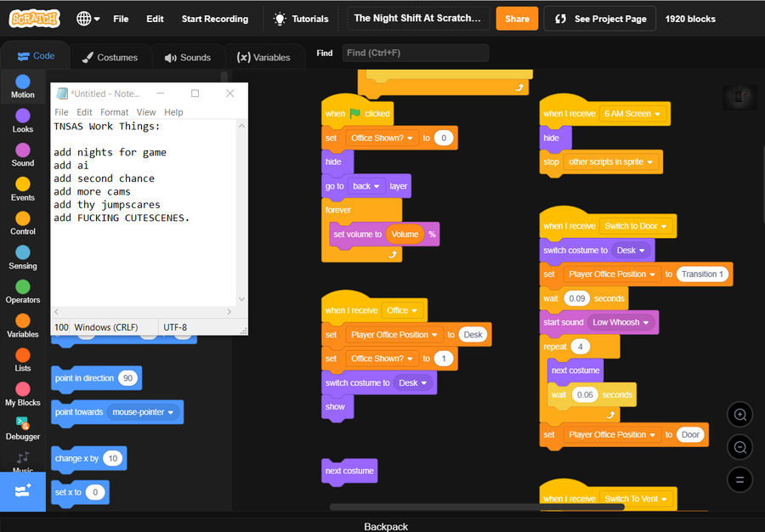Reset workspace zoom with equals button

[x=739, y=480]
